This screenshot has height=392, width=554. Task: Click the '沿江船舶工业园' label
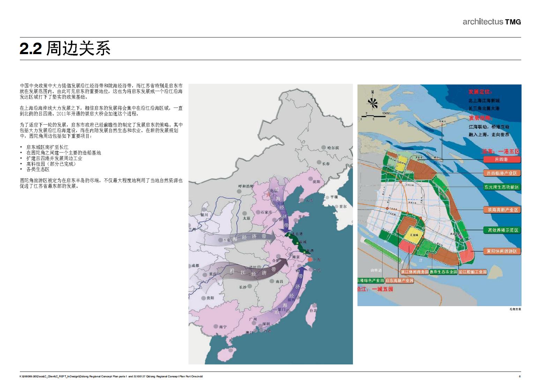(472, 272)
